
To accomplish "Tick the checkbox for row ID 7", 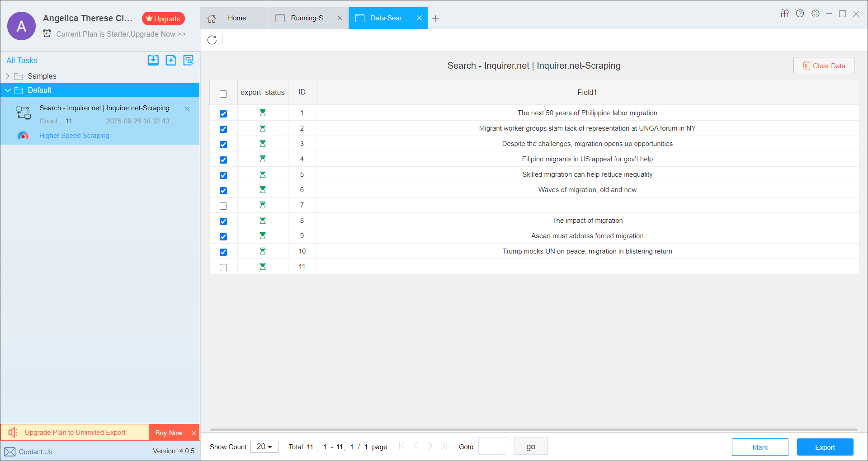I will coord(223,206).
